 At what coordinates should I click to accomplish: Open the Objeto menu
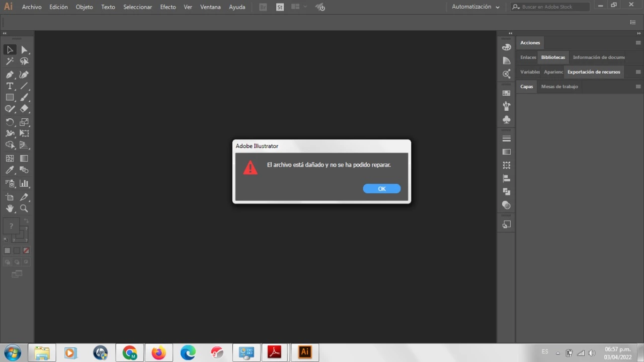pyautogui.click(x=84, y=7)
